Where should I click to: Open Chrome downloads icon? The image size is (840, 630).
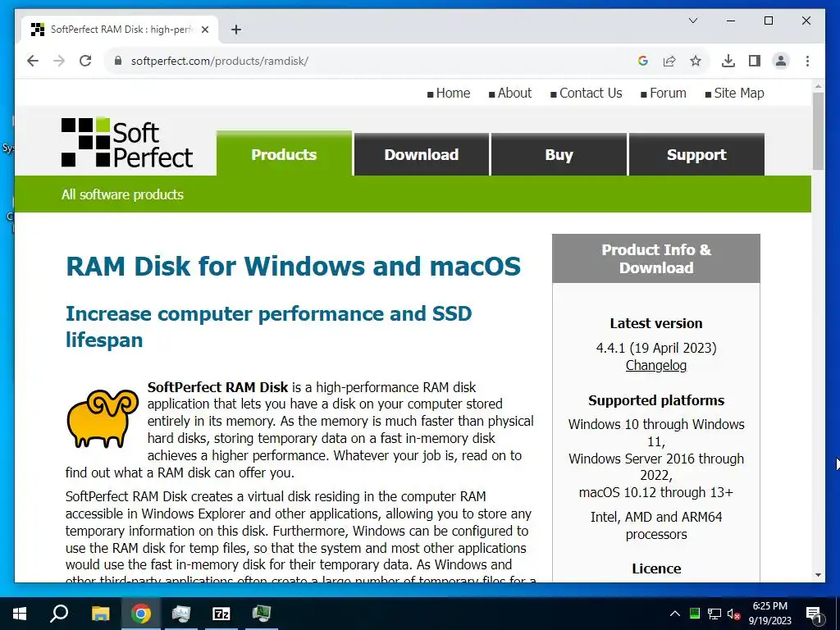click(x=728, y=61)
